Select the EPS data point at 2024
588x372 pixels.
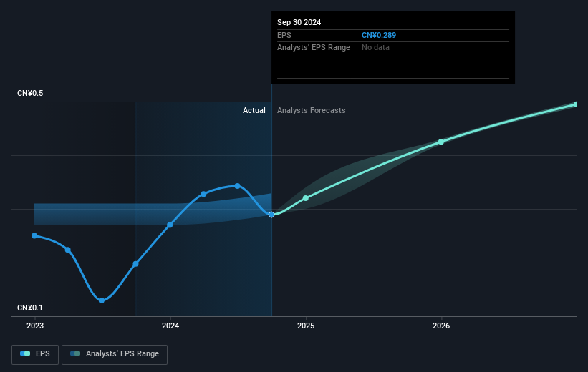pyautogui.click(x=170, y=225)
